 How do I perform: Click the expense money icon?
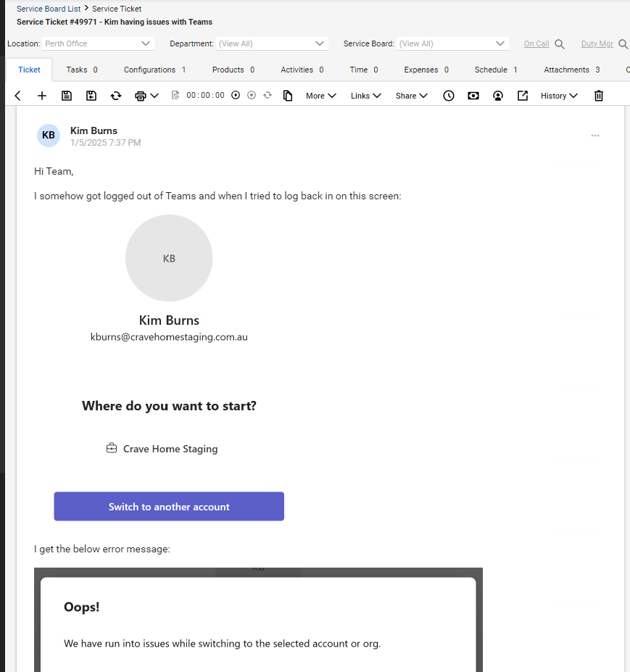tap(473, 96)
